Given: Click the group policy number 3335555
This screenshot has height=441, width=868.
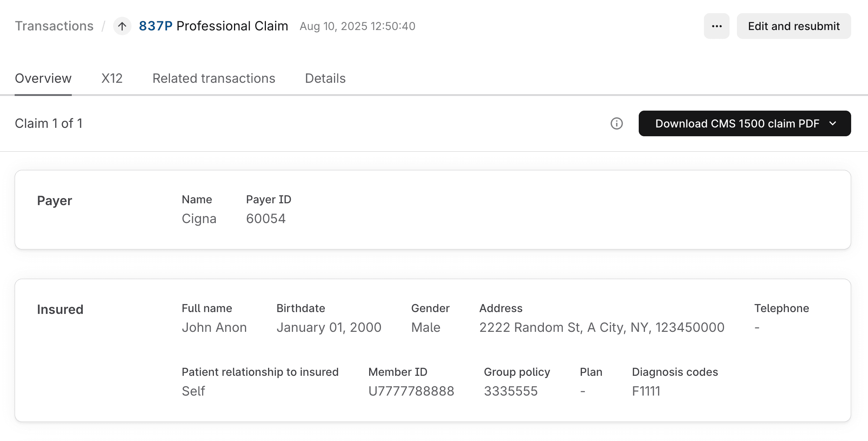Looking at the screenshot, I should 511,391.
